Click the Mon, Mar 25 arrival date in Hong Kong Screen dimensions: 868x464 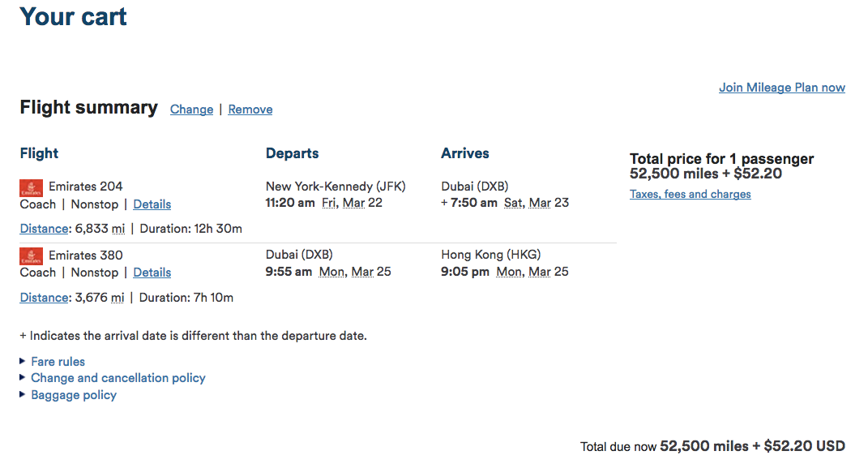[532, 272]
